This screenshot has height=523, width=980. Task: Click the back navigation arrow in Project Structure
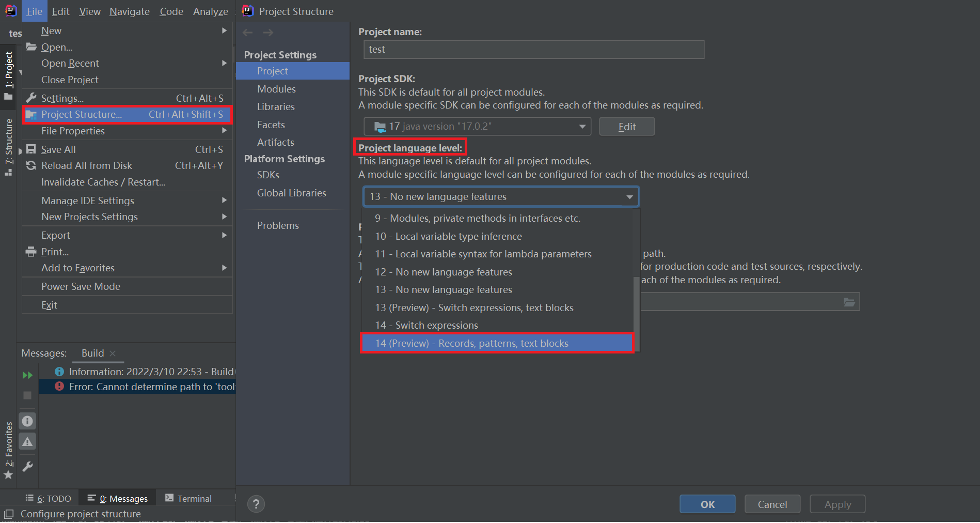tap(248, 32)
